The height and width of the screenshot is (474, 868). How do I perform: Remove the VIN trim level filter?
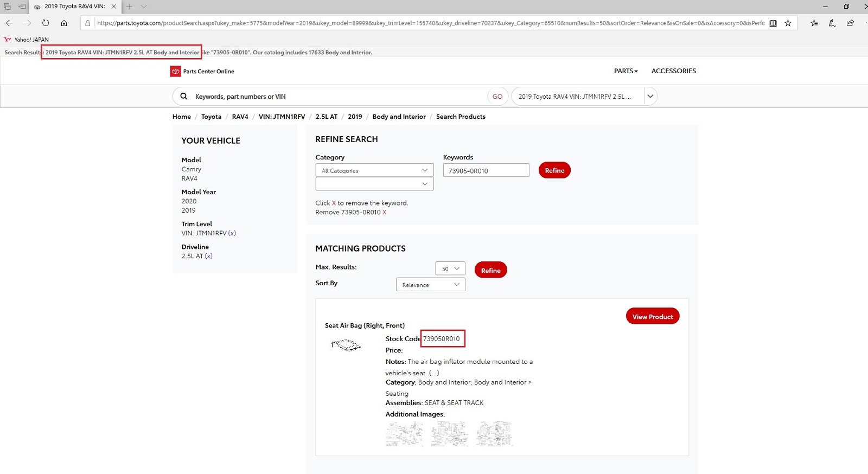point(232,233)
